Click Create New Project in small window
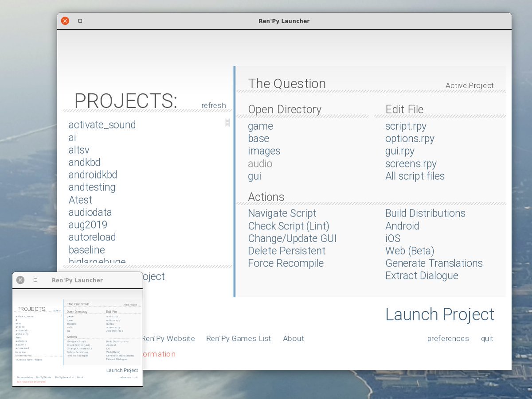532x399 pixels. [29, 360]
